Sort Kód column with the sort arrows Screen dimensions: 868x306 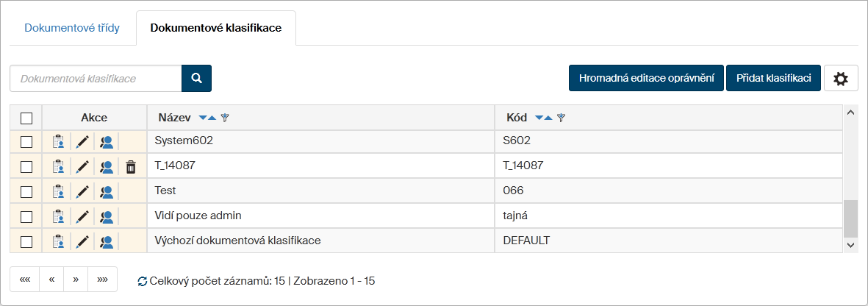click(544, 118)
